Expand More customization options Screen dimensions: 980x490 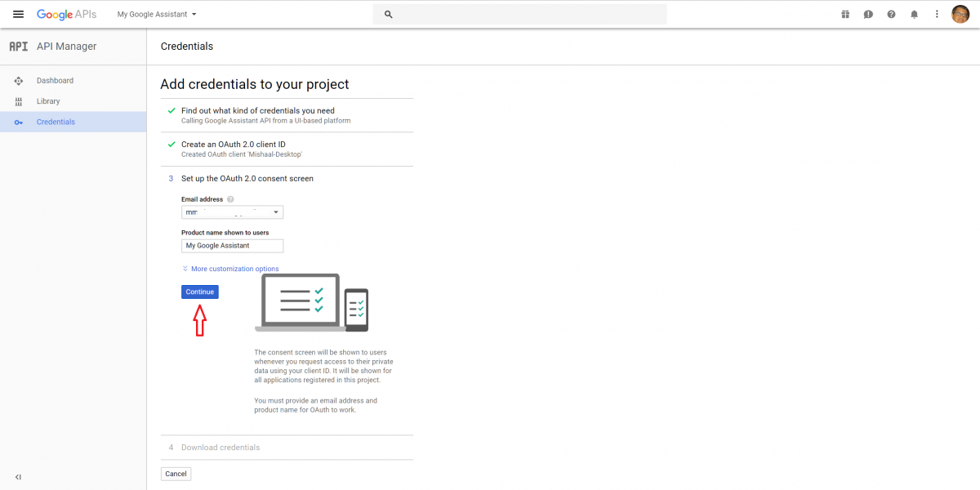pos(233,268)
